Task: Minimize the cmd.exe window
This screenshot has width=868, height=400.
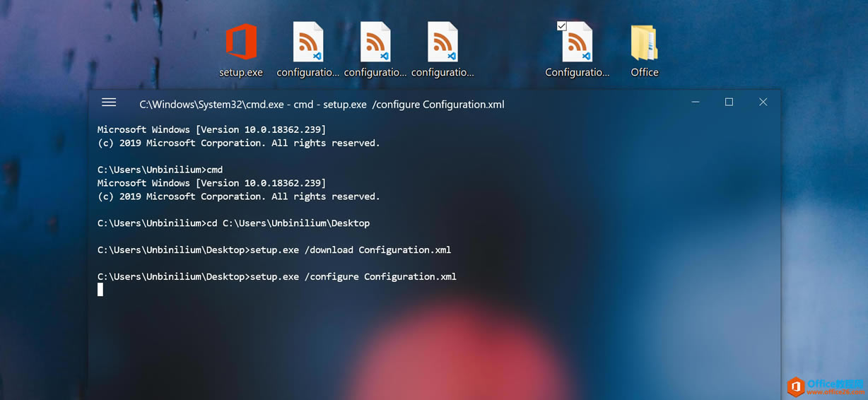Action: (x=696, y=102)
